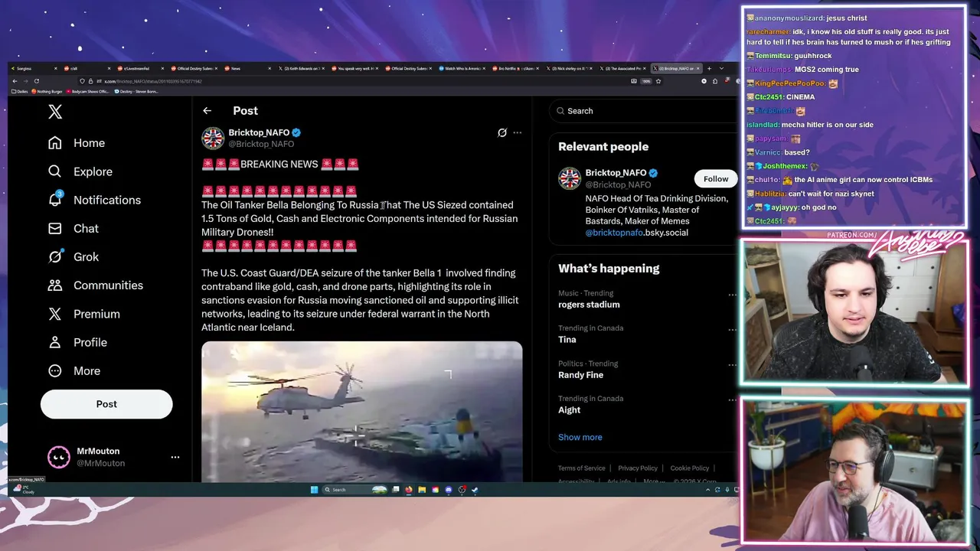Open the Destiny - Steven Bonn... bookmark
Screen dimensions: 980x551
pos(137,92)
